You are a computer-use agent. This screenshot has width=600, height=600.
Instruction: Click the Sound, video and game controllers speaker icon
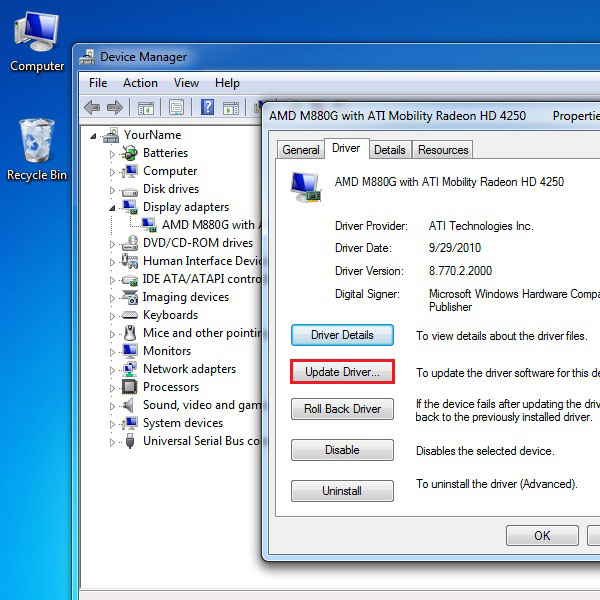point(129,405)
